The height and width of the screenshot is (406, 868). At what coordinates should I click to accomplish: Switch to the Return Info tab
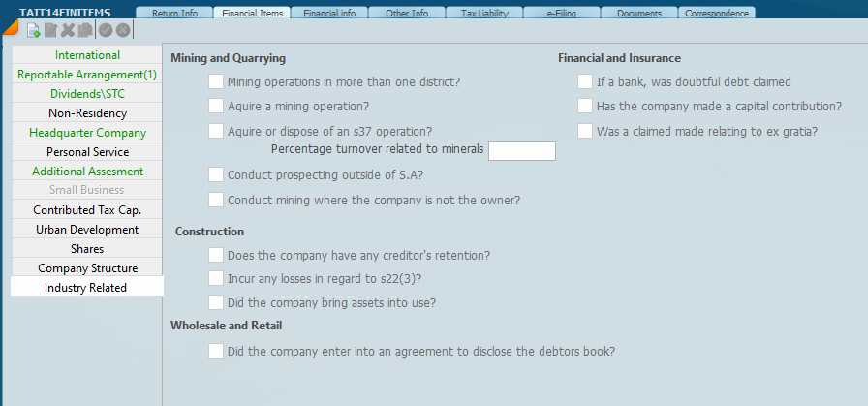pos(175,14)
